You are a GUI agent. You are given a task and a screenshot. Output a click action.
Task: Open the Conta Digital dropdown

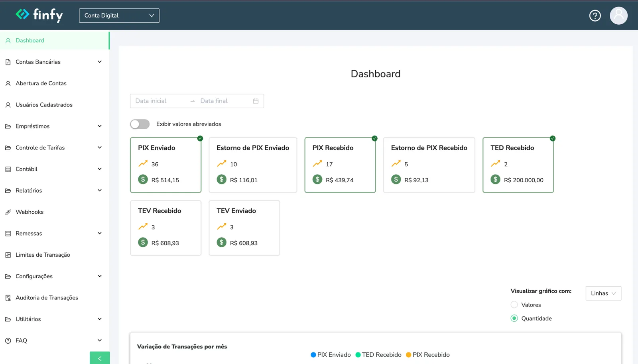point(119,16)
